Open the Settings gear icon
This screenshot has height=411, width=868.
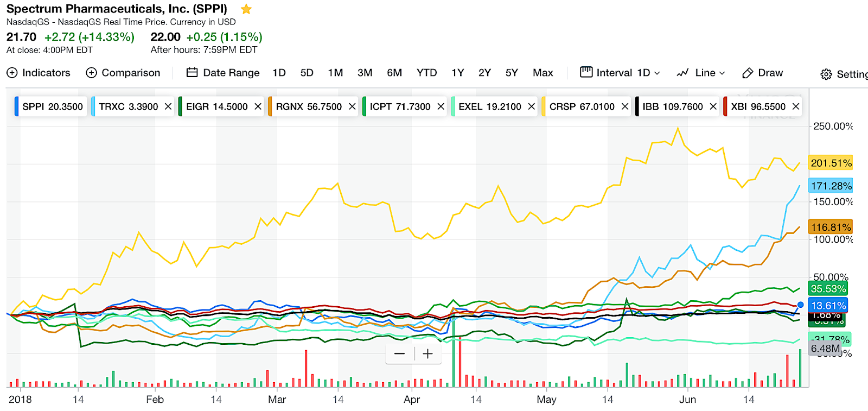pyautogui.click(x=826, y=74)
